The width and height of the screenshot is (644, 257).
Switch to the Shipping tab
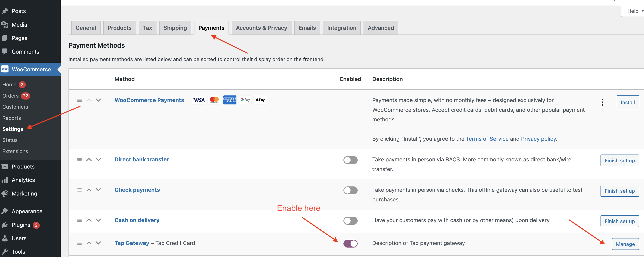coord(175,28)
